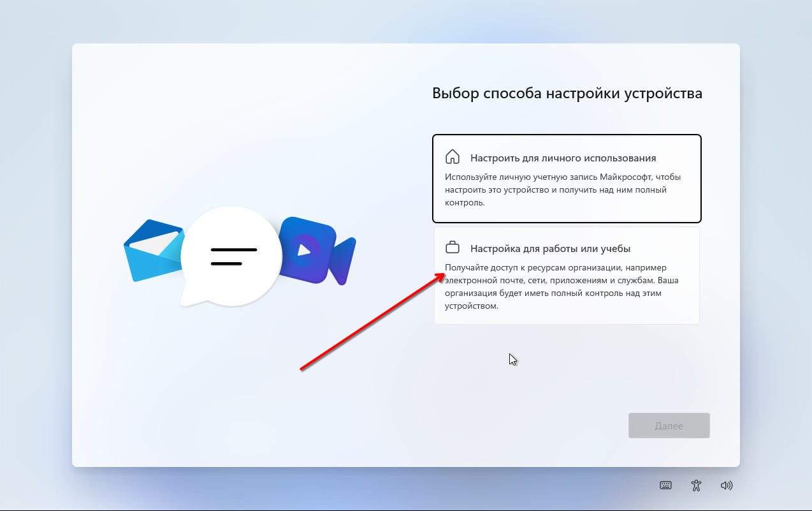Click the Настройка для работы или учебы title
Viewport: 812px width, 511px height.
[550, 248]
